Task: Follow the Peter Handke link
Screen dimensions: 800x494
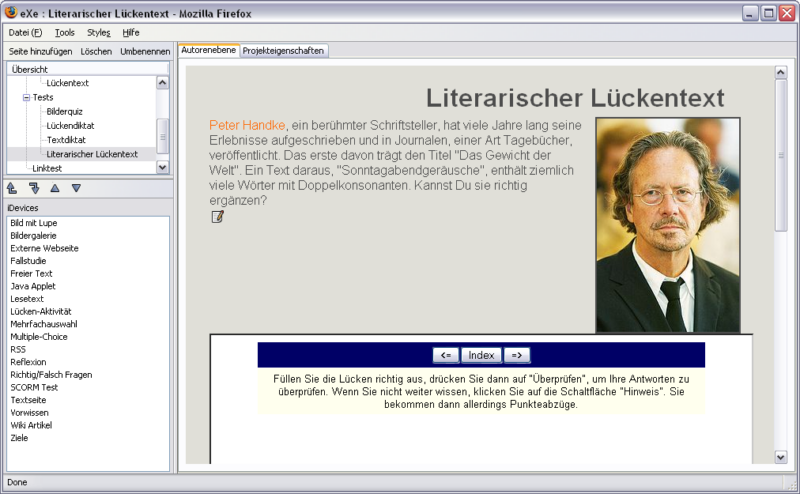Action: pos(247,125)
